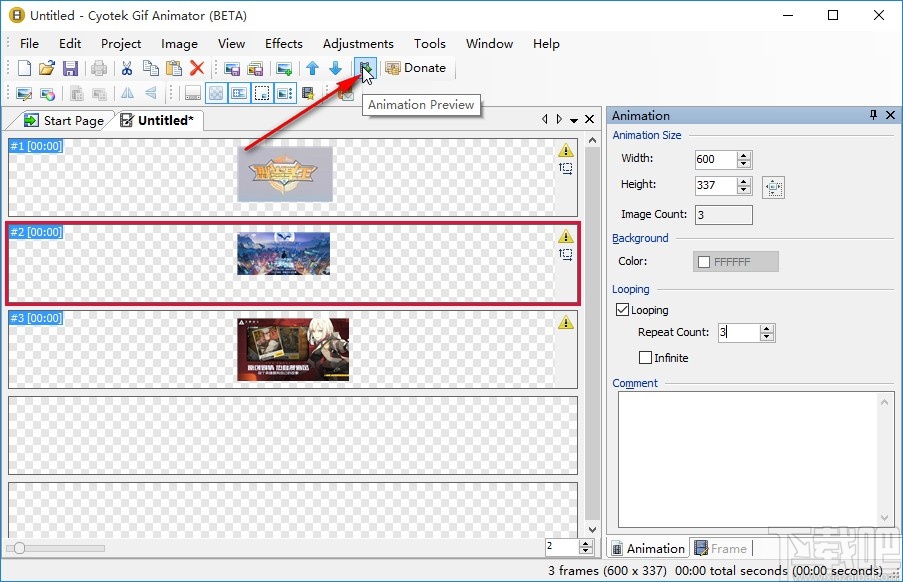Click the Image Count field
Viewport: 903px width, 582px height.
tap(723, 215)
